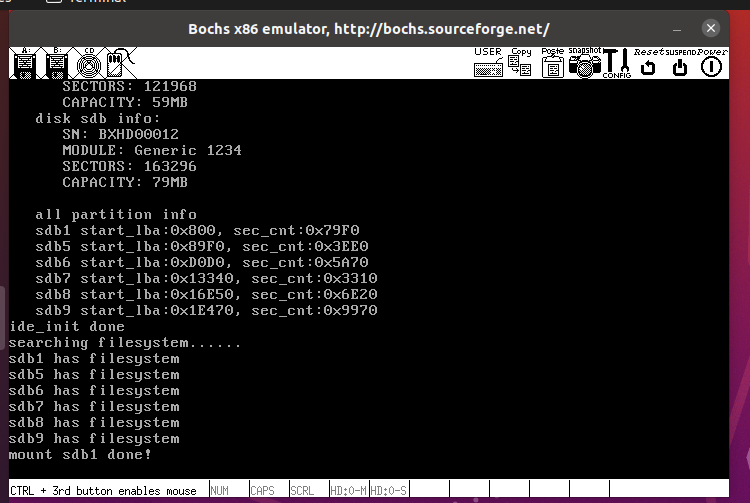
Task: Click the Power button icon
Action: (x=712, y=63)
